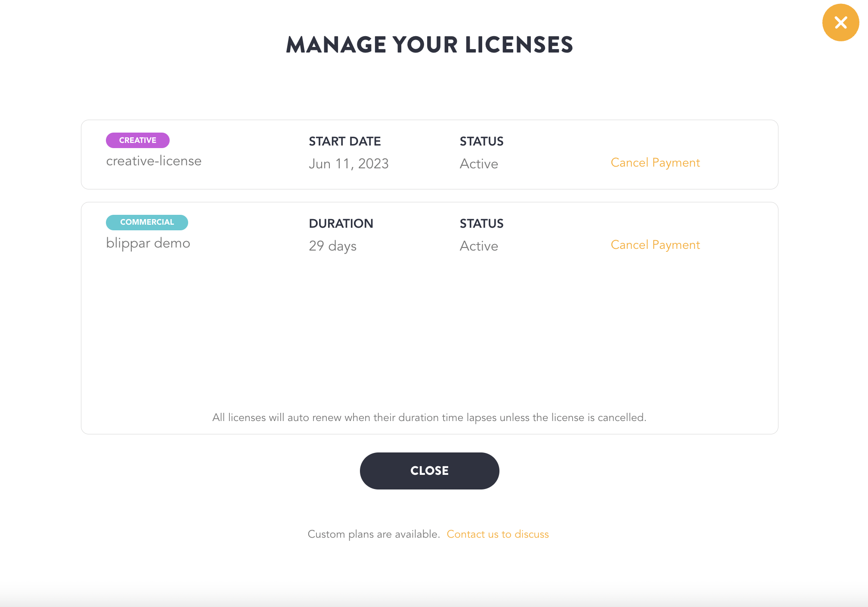The width and height of the screenshot is (868, 607).
Task: Open Contact us to discuss link
Action: point(497,534)
